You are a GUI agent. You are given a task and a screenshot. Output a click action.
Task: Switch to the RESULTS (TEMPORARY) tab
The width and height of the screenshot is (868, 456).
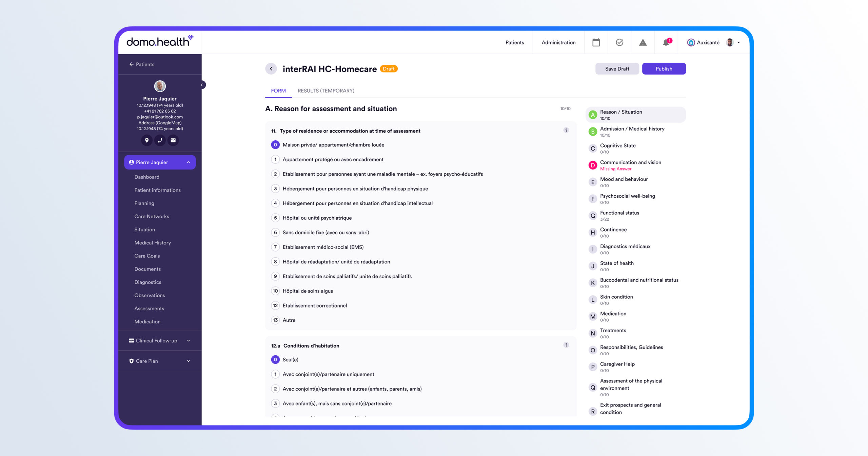(325, 91)
